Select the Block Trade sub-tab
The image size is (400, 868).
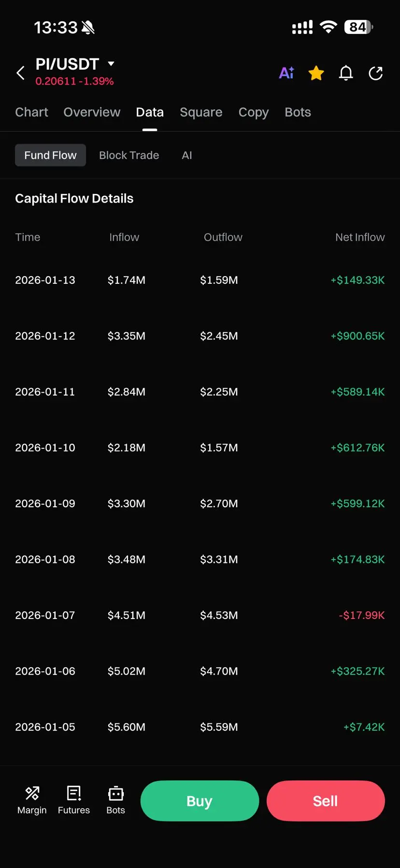click(129, 155)
